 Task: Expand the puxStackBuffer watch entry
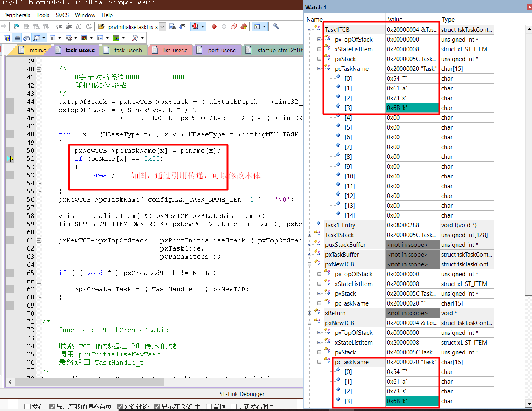pyautogui.click(x=309, y=244)
